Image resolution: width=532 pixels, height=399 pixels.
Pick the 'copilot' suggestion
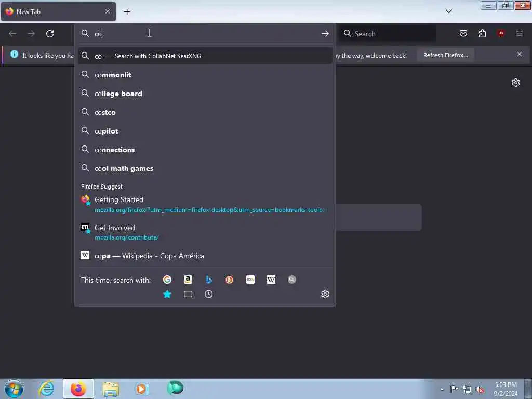[205, 130]
